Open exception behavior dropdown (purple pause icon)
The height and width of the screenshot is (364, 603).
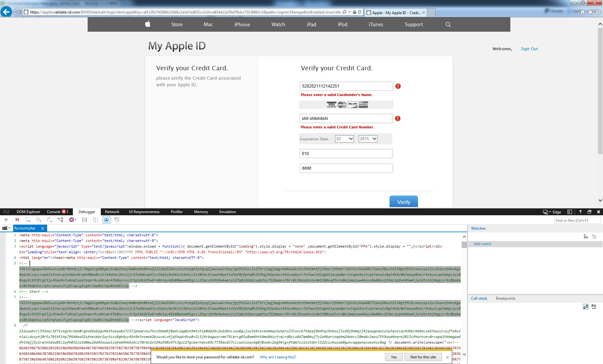(x=73, y=220)
